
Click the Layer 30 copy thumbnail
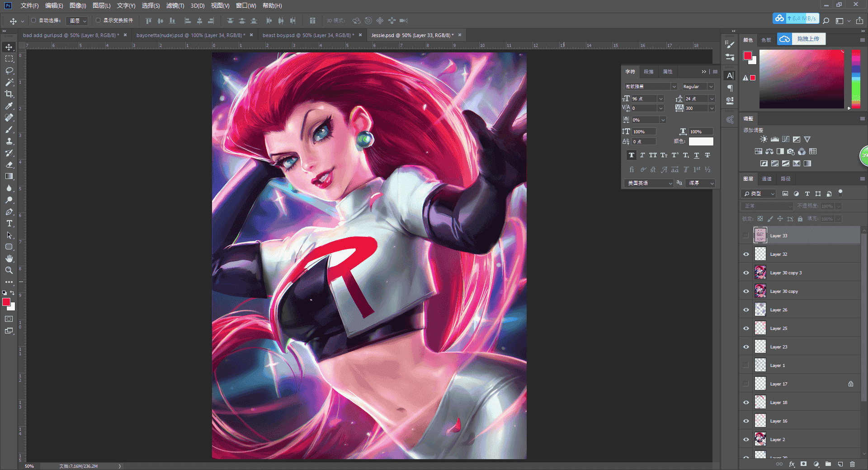(x=760, y=291)
